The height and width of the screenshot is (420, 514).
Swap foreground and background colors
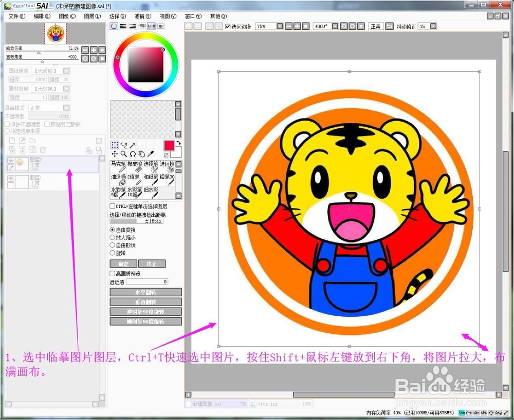[179, 143]
